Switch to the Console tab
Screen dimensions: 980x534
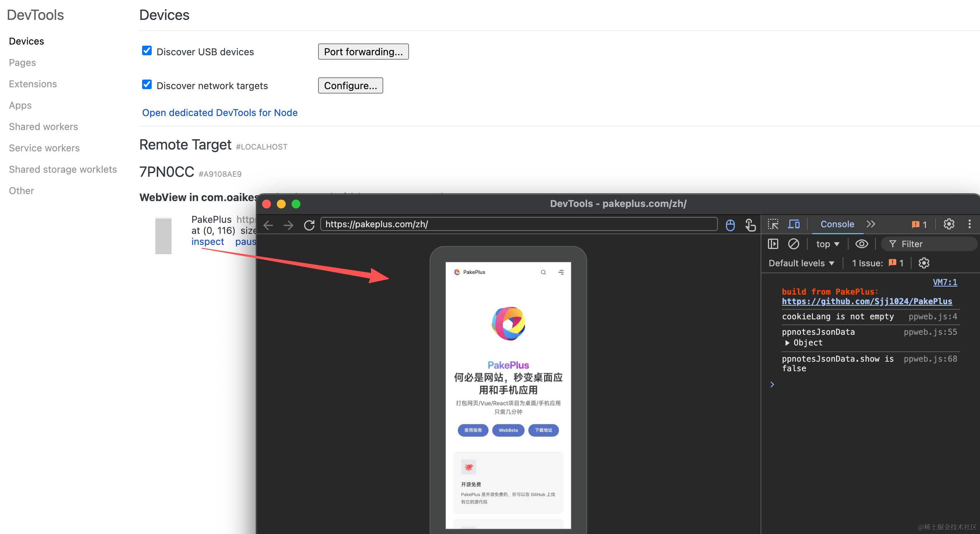(837, 224)
